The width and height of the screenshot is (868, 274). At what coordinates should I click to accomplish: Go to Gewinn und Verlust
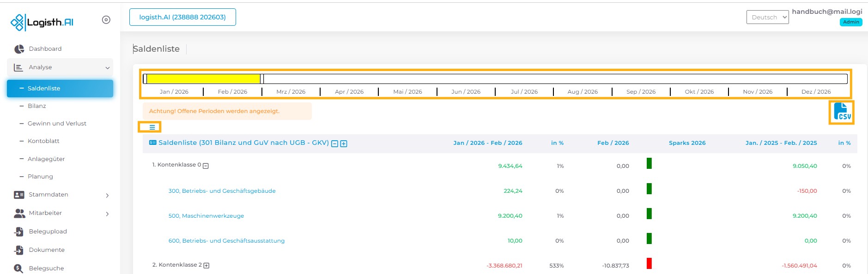[x=57, y=124]
